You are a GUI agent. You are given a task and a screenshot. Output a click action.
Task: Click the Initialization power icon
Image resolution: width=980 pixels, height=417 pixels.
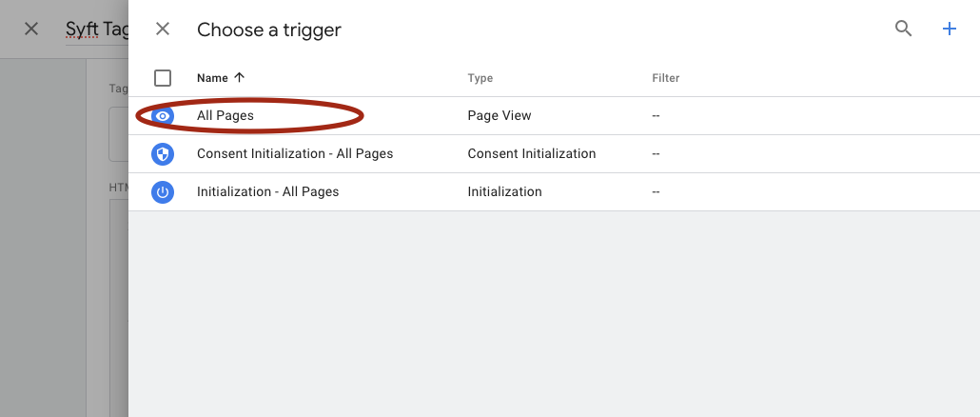click(x=163, y=192)
